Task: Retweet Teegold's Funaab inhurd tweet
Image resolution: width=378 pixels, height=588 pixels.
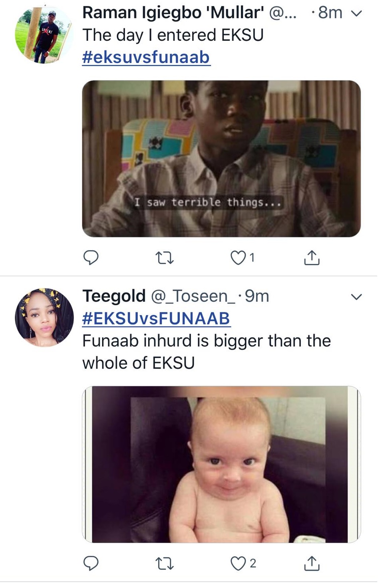Action: point(164,563)
